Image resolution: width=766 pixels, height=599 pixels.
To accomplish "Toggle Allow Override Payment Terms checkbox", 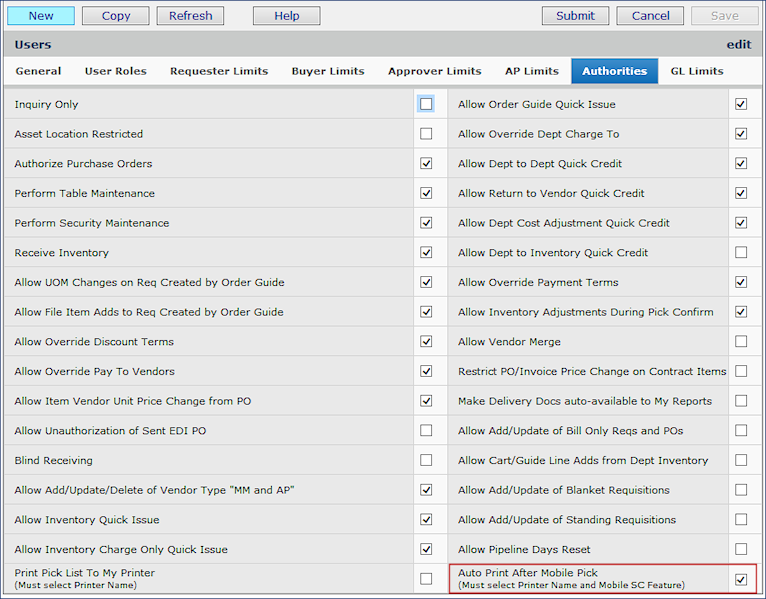I will (741, 282).
